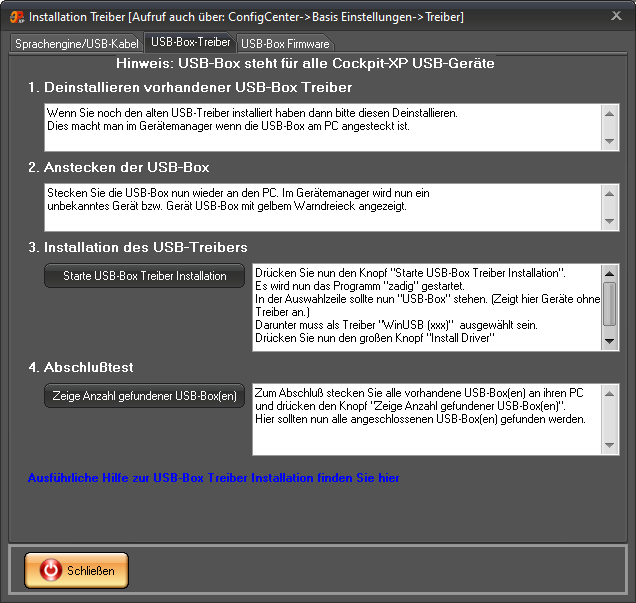The width and height of the screenshot is (636, 603).
Task: Click inside the Deinstallieren instructions text field
Action: click(320, 127)
